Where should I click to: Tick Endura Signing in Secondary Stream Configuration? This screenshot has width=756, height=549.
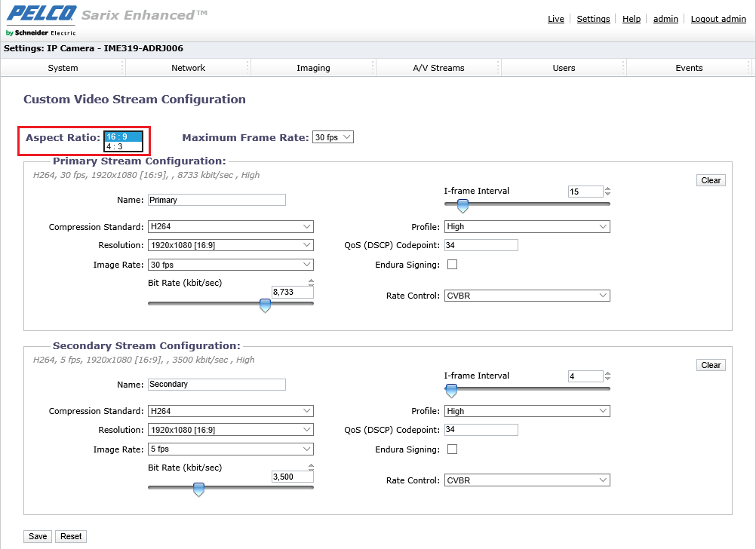(452, 449)
